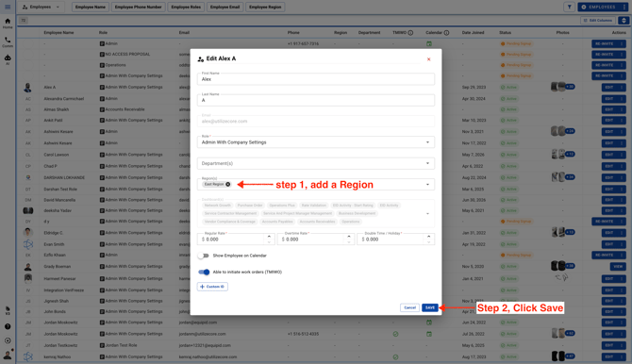Select the Employee Name filter tab
This screenshot has height=364, width=632.
tap(91, 7)
